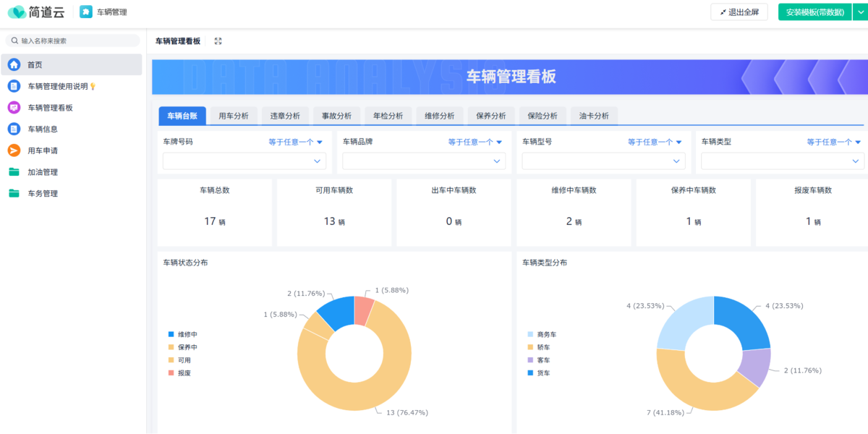The image size is (868, 434).
Task: Switch to the 油卡分析 tab
Action: tap(594, 116)
